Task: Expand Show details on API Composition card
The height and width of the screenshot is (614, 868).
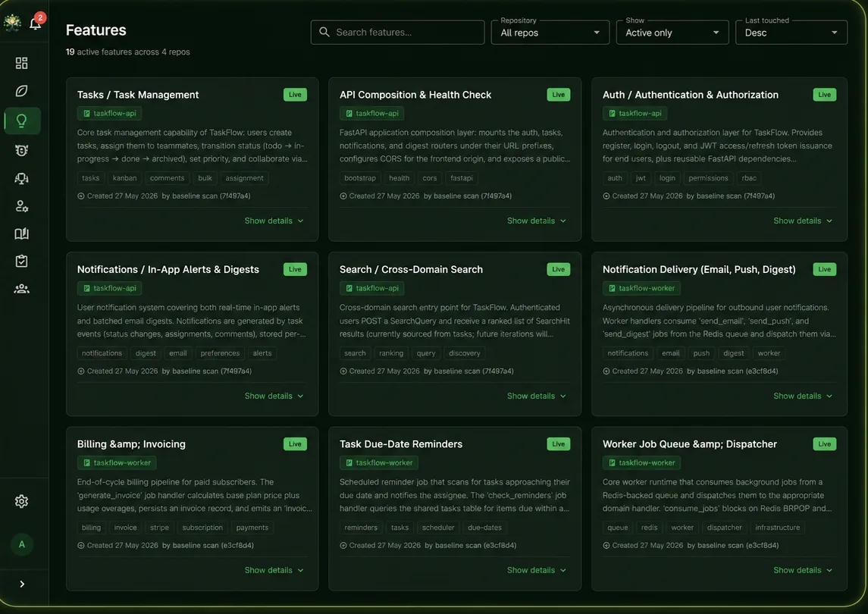Action: [x=537, y=221]
